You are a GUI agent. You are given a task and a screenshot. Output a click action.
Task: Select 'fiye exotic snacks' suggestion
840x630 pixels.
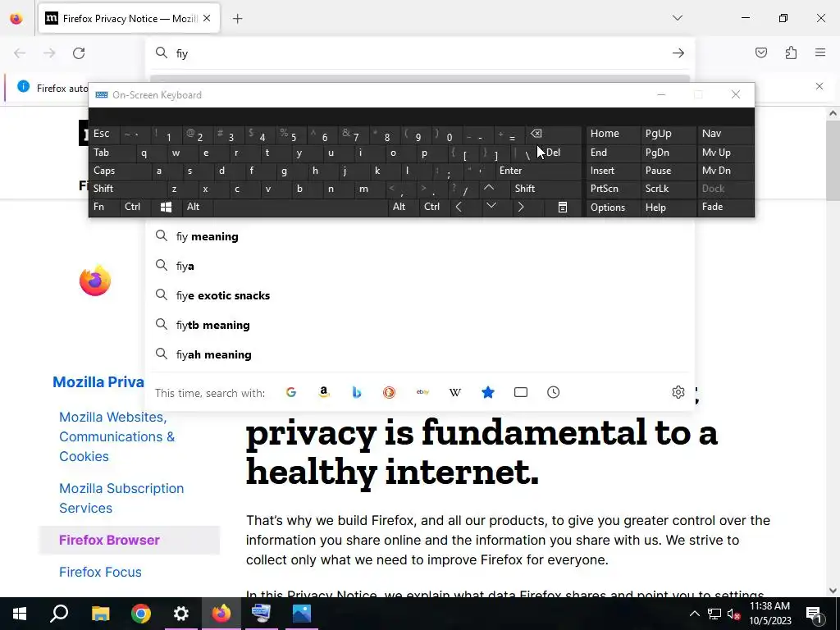pos(420,295)
